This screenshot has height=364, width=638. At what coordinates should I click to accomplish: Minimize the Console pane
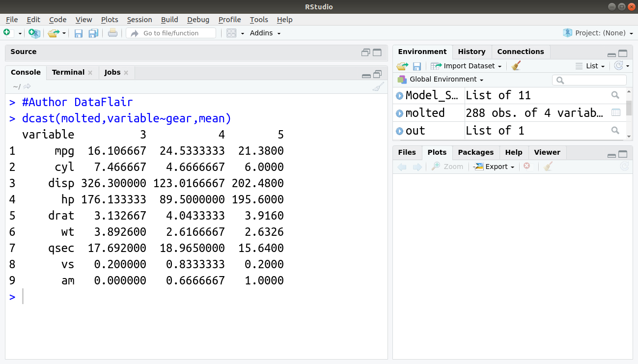[366, 75]
